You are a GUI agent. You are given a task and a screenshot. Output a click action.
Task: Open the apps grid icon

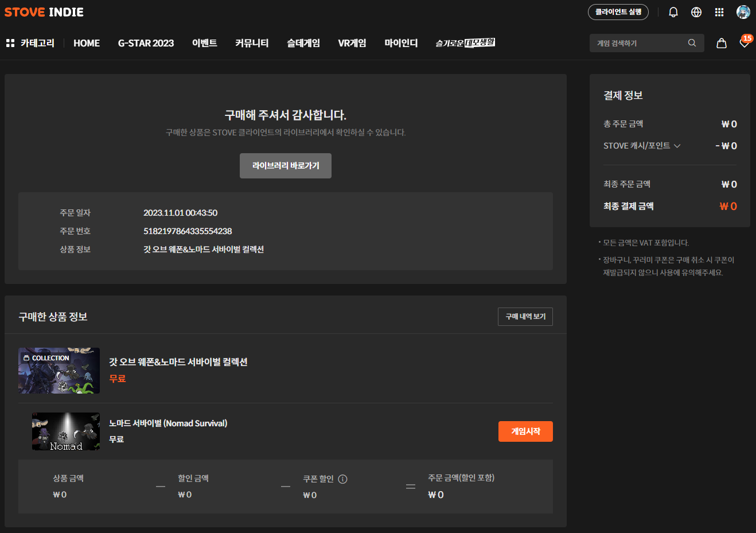coord(719,12)
